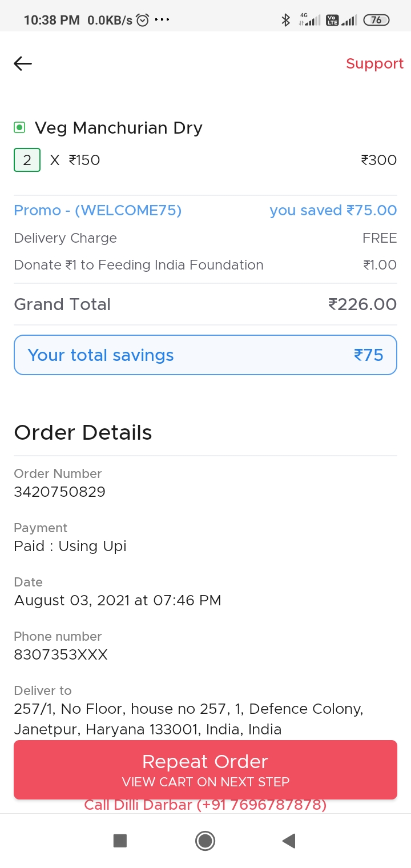
Task: Tap the quantity box showing 2
Action: click(x=27, y=160)
